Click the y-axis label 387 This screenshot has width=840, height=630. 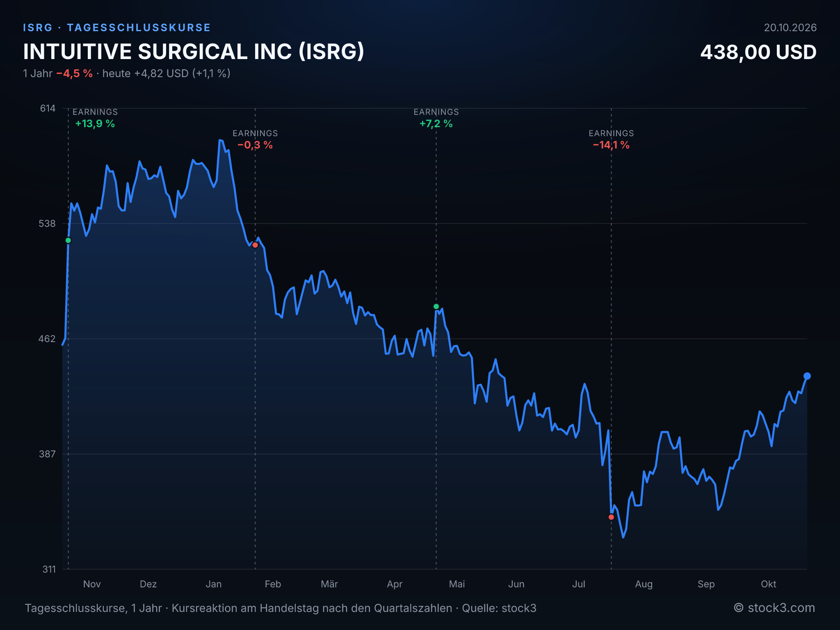coord(47,454)
